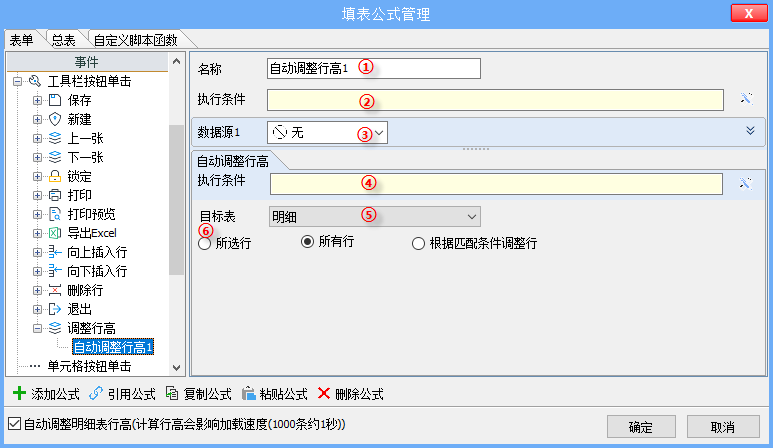
Task: Close the 填表公式管理 dialog
Action: point(748,13)
